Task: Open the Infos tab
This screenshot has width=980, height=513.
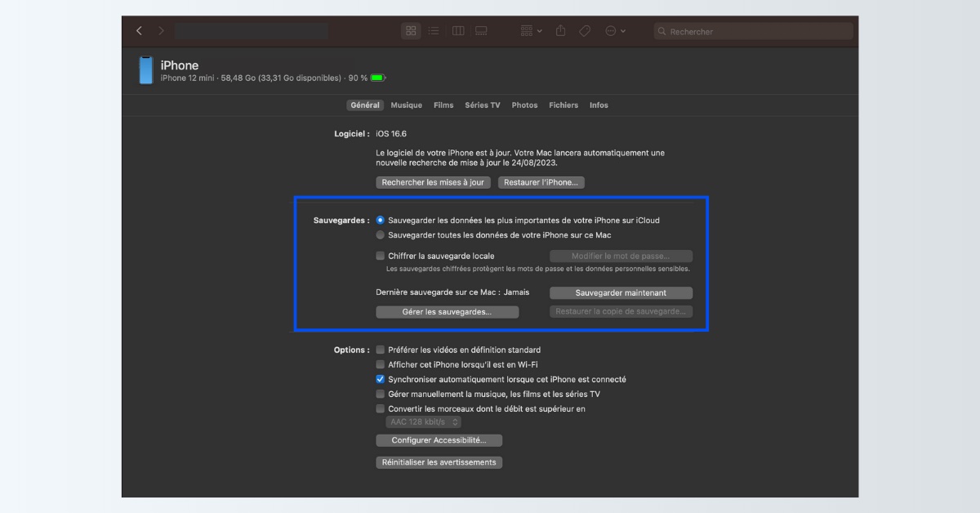Action: coord(599,105)
